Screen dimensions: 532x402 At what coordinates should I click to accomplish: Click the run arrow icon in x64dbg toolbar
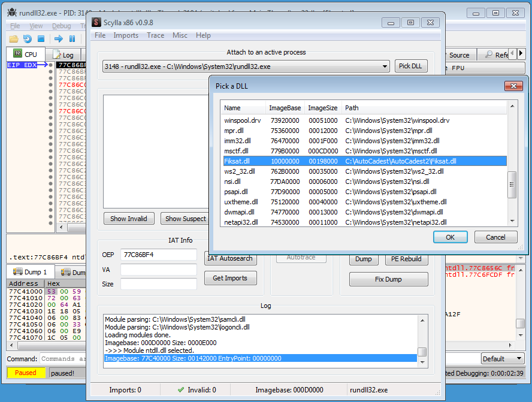[58, 39]
